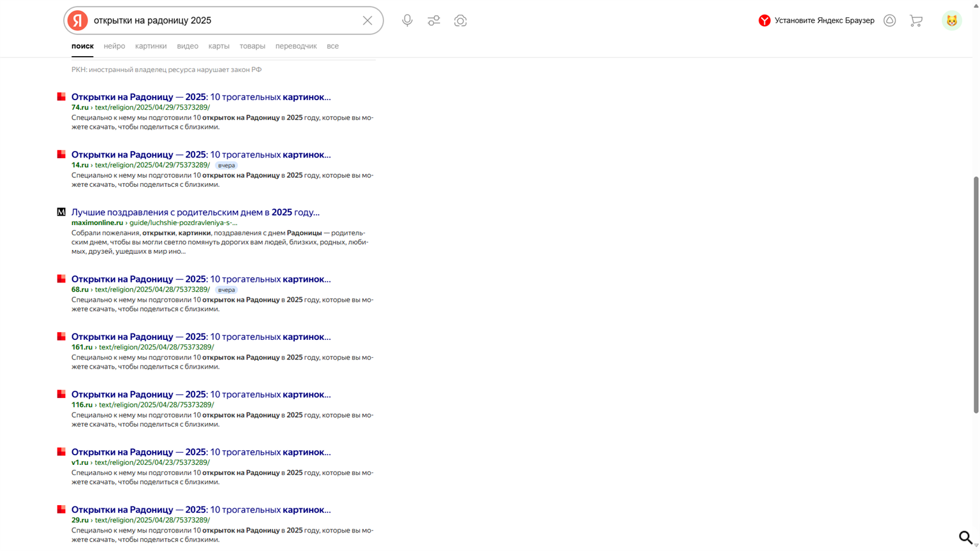Open 116.ru result title link
Image resolution: width=980 pixels, height=551 pixels.
click(x=201, y=394)
